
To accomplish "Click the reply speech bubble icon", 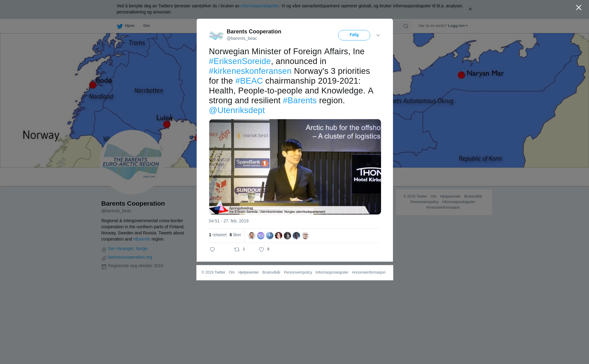I will tap(212, 249).
